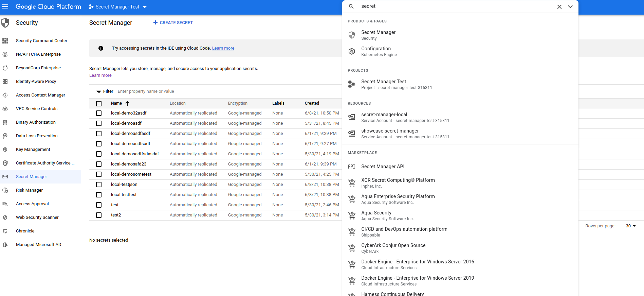Open the showcase-secret-manager service account result
Screen dimensions: 644x296
(x=460, y=134)
